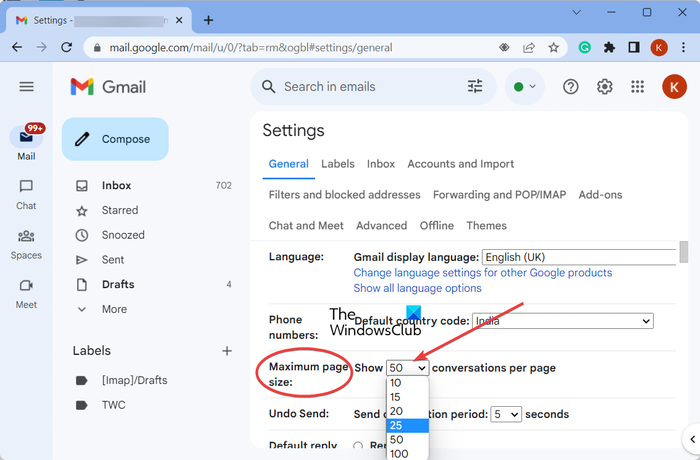Image resolution: width=700 pixels, height=460 pixels.
Task: Click the Compose button
Action: pos(115,139)
